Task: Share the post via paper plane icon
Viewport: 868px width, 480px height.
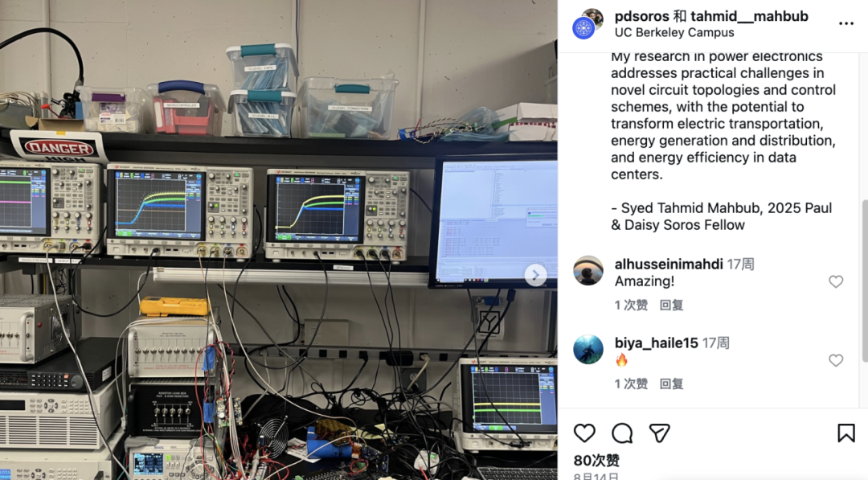Action: 659,433
